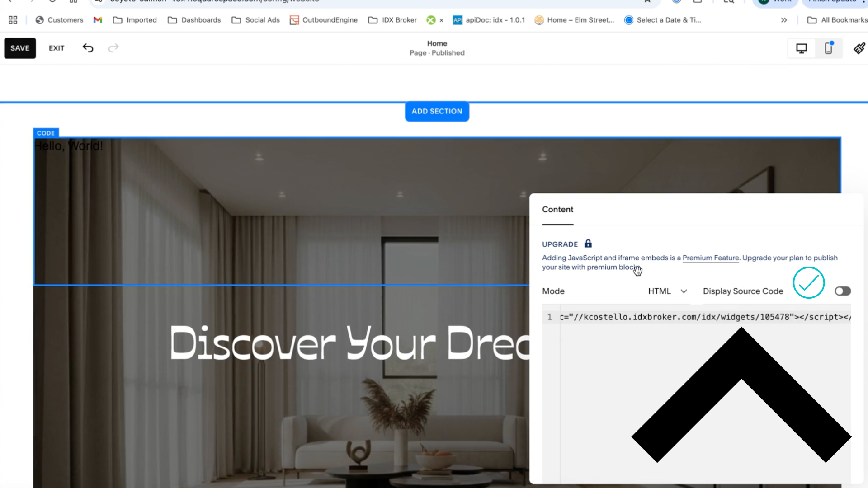Click the ADD SECTION button

click(x=437, y=111)
